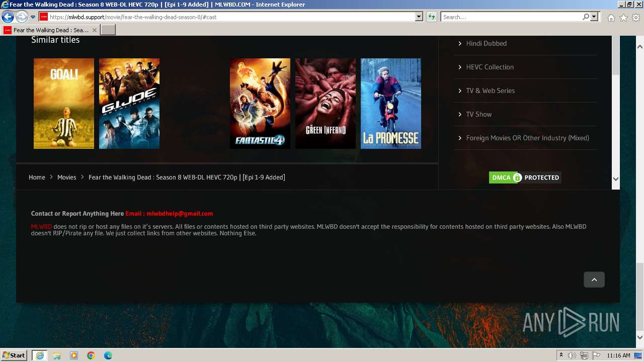
Task: Open the recent pages dropdown arrow
Action: [x=33, y=17]
